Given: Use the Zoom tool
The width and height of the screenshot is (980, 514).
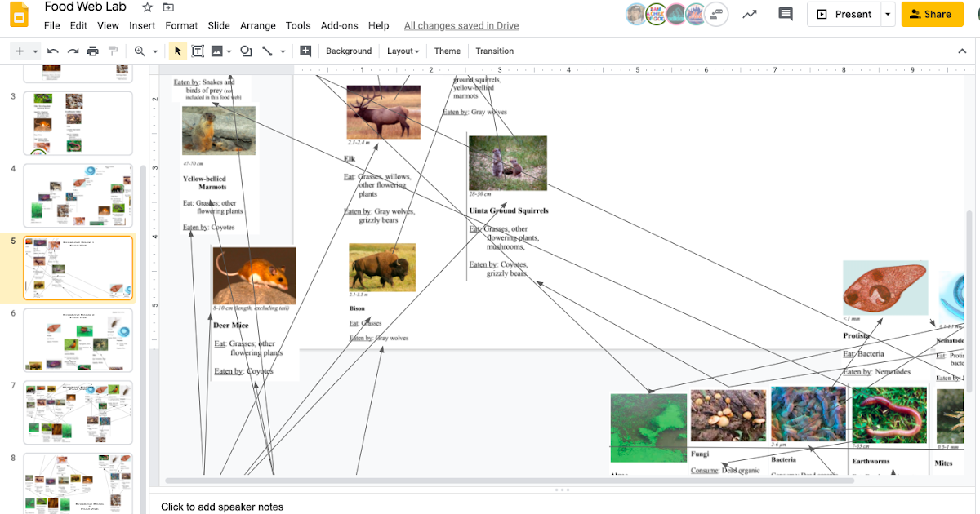Looking at the screenshot, I should pyautogui.click(x=139, y=51).
